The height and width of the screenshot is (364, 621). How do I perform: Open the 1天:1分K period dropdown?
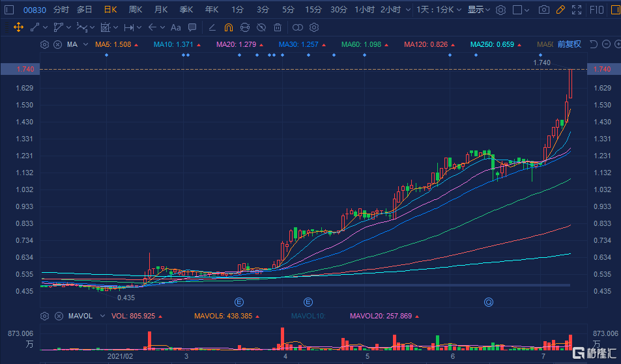[x=440, y=10]
